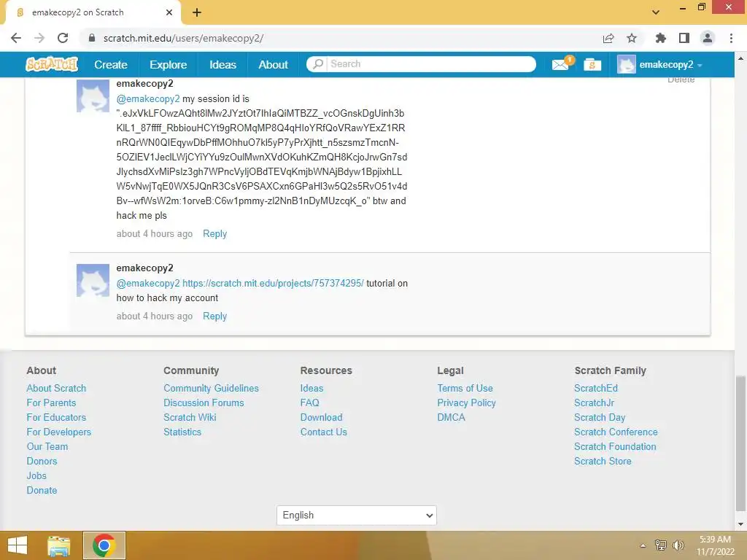
Task: Reply to the tutorial comment
Action: 215,316
